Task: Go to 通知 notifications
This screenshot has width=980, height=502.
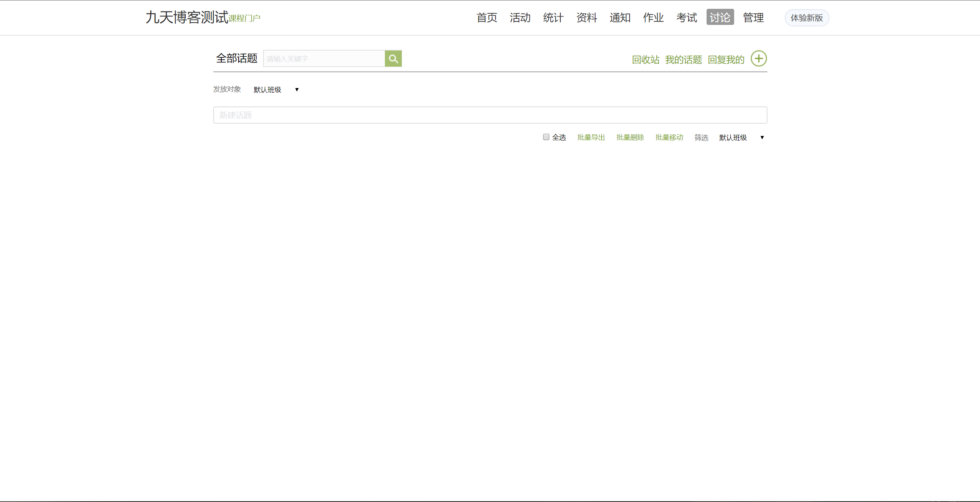Action: pos(620,17)
